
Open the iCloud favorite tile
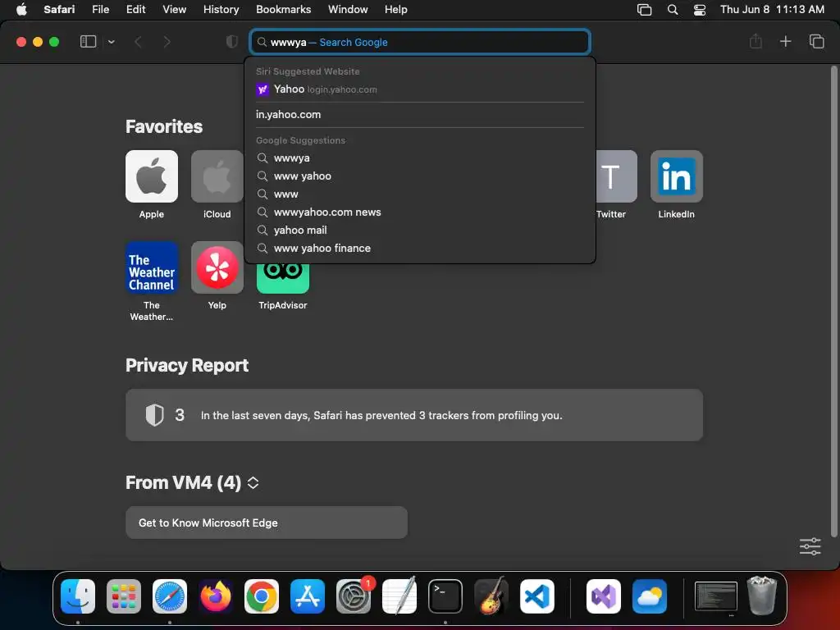(x=217, y=176)
